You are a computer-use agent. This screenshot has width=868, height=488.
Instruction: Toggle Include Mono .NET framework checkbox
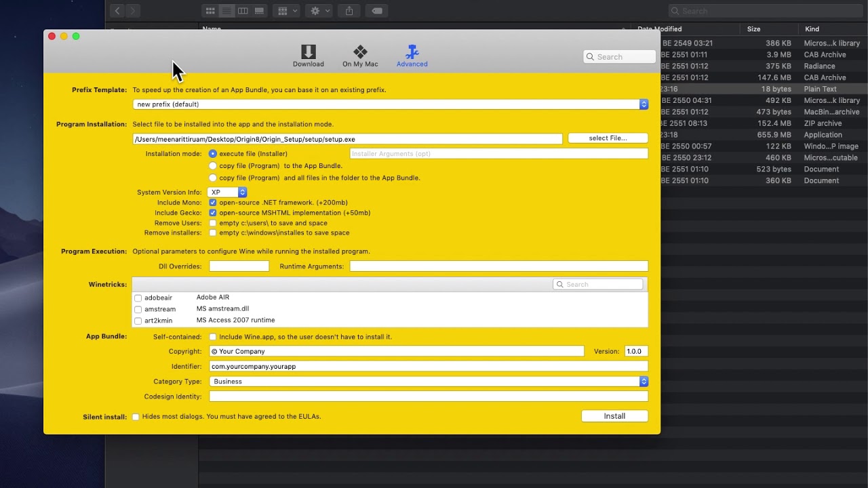pos(213,203)
